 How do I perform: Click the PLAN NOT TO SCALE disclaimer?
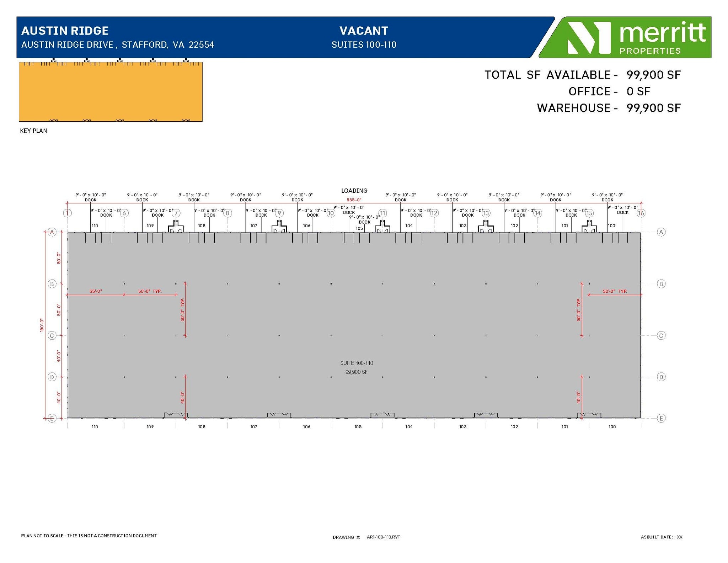(89, 536)
